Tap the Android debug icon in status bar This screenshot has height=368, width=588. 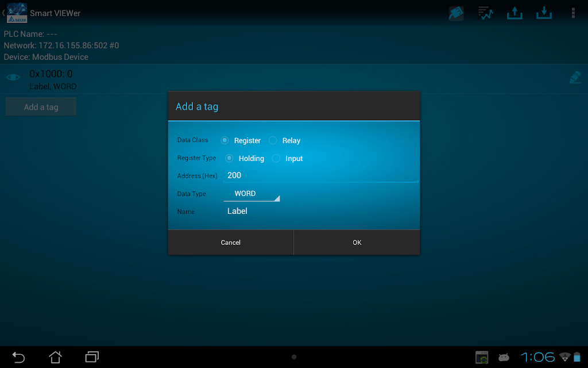pos(504,357)
